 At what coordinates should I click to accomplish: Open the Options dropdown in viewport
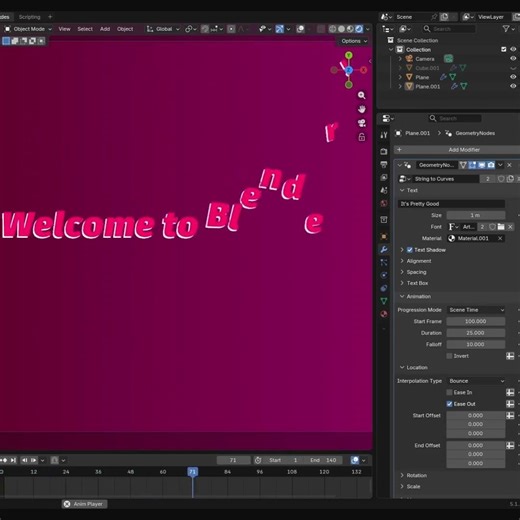(x=353, y=41)
